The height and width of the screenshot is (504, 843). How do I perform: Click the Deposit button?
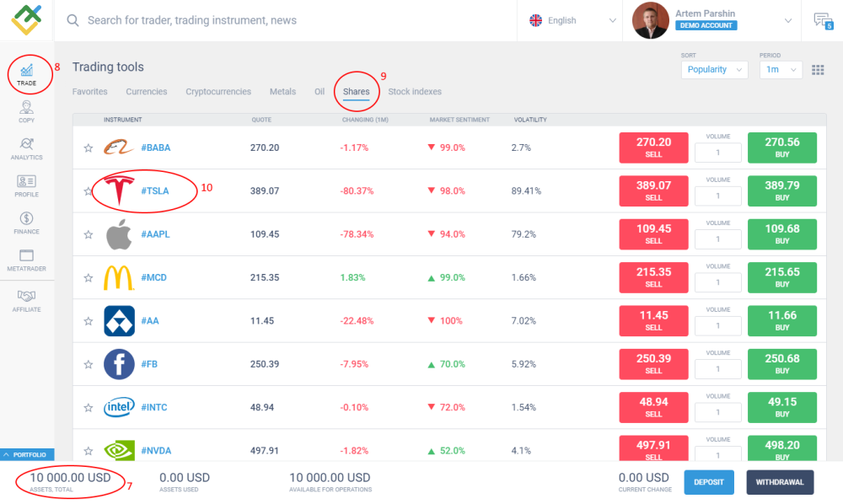(x=709, y=482)
